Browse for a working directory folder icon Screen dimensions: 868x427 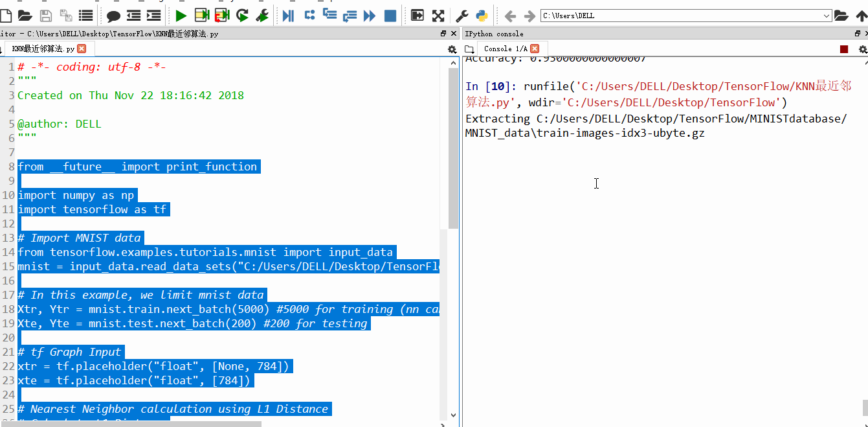click(x=841, y=16)
